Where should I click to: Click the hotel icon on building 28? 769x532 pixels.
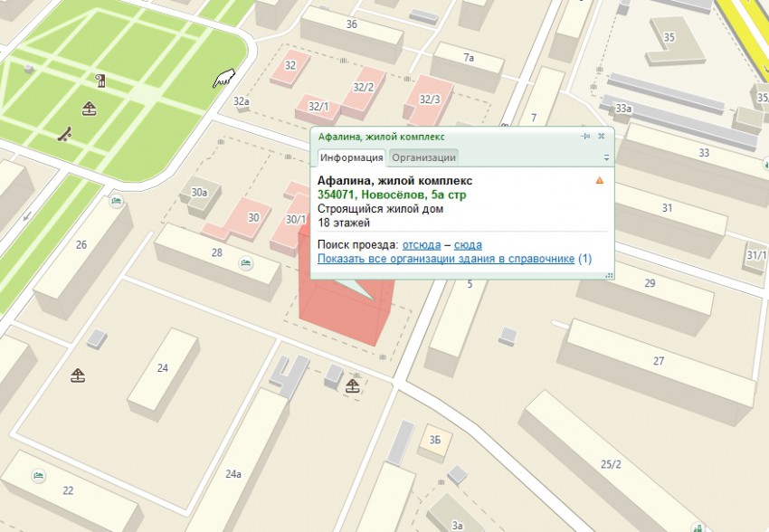[245, 262]
